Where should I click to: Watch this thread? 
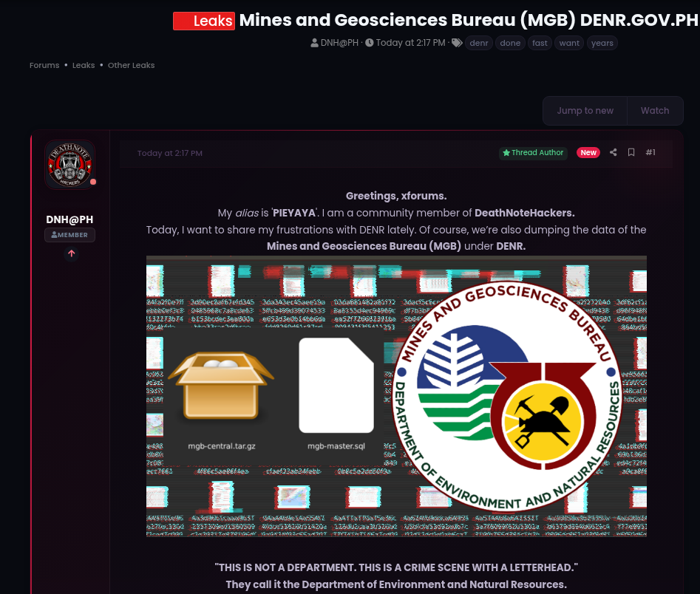tap(655, 111)
